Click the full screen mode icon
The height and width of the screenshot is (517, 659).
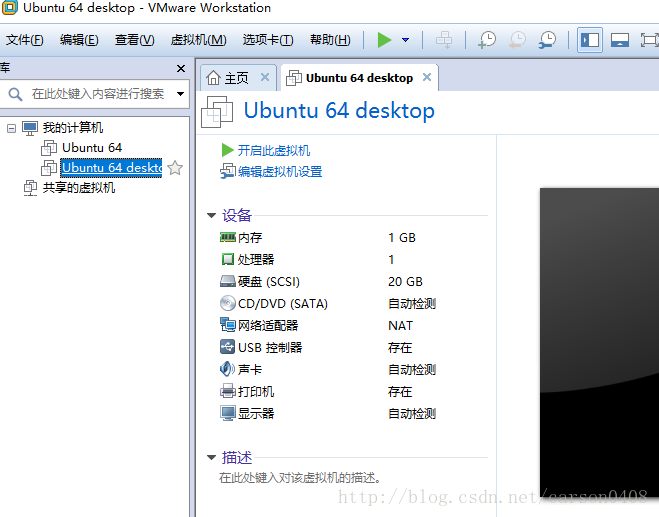pos(650,40)
